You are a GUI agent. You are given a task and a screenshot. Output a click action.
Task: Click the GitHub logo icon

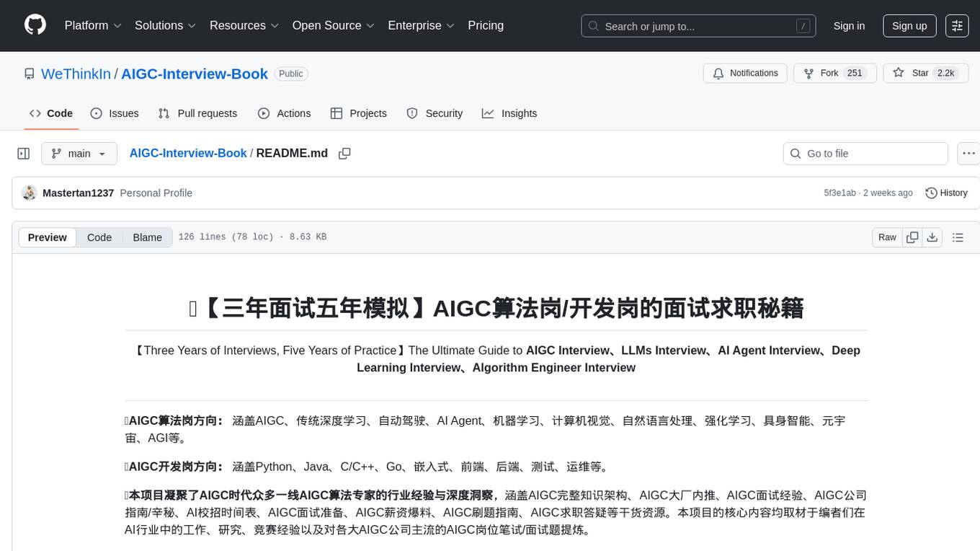(x=35, y=25)
